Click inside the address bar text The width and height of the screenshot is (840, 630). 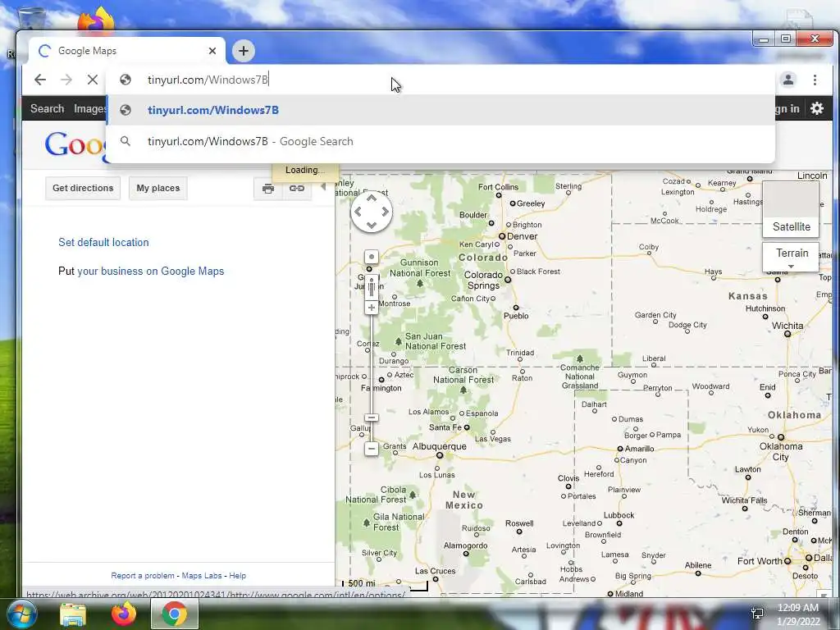click(x=208, y=80)
